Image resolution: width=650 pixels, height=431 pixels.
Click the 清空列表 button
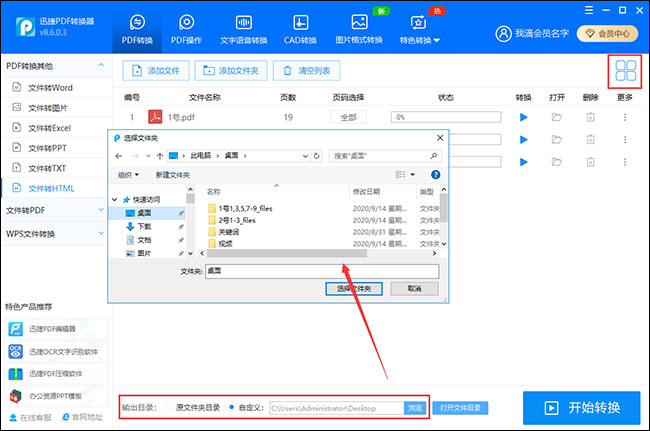(306, 71)
